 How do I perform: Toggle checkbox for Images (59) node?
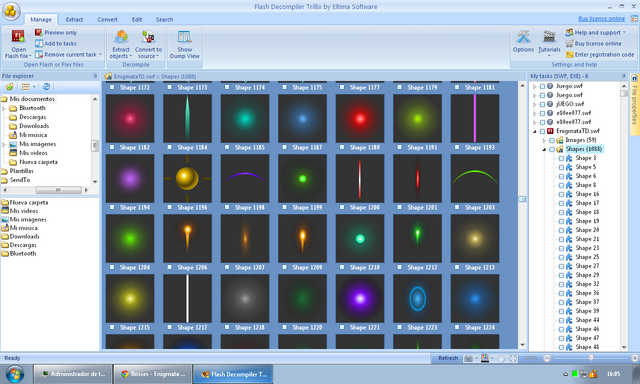[x=552, y=140]
